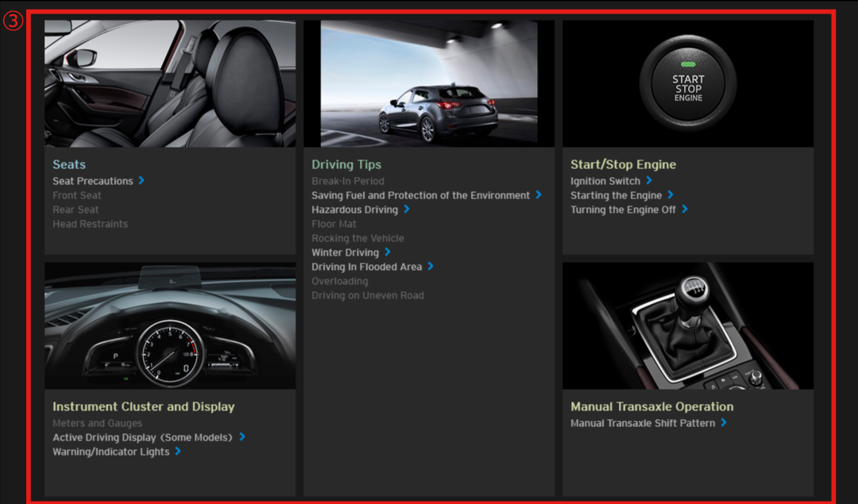Go to Active Driving Display (Some Models)
The height and width of the screenshot is (504, 858).
[x=142, y=437]
